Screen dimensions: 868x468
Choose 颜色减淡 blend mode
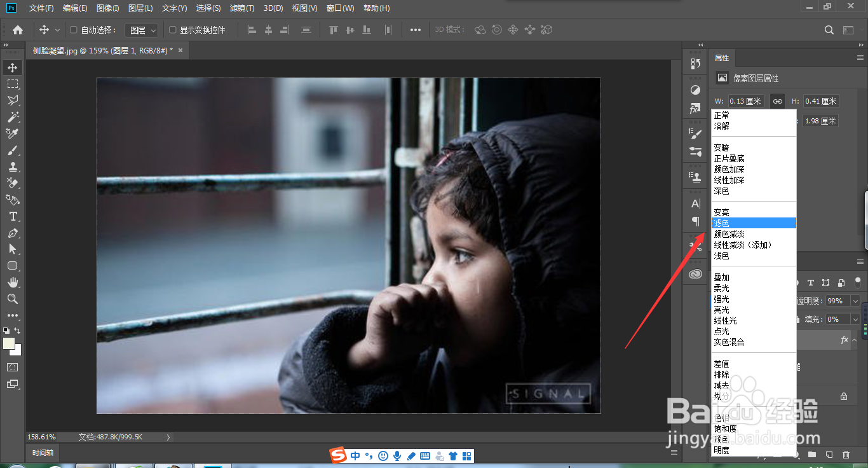754,234
